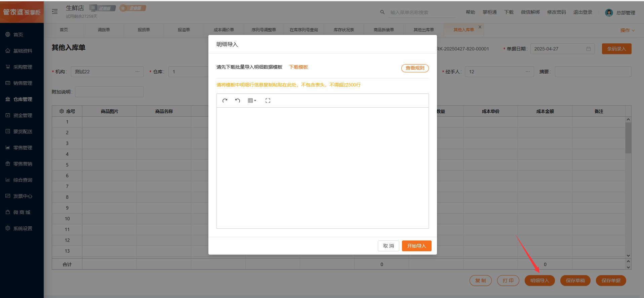The width and height of the screenshot is (644, 298).
Task: Open 综合查询 in the sidebar
Action: (22, 180)
